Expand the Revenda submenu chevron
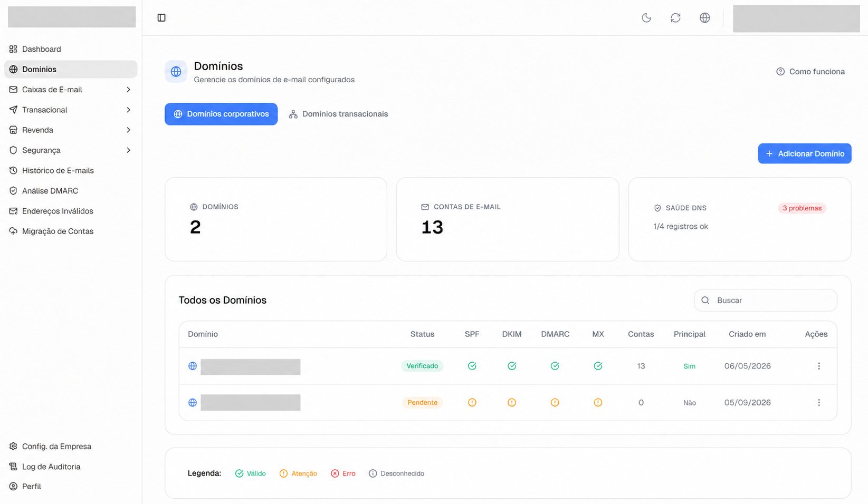Screen dimensions: 868x504 pos(128,130)
